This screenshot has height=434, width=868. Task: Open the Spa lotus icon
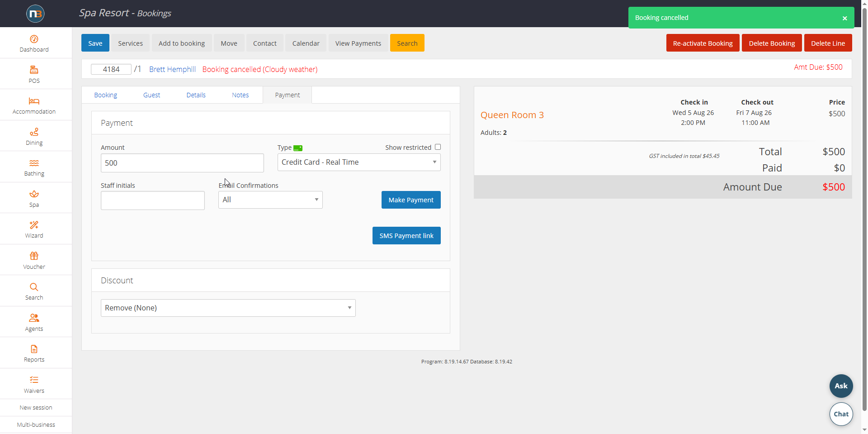tap(34, 194)
